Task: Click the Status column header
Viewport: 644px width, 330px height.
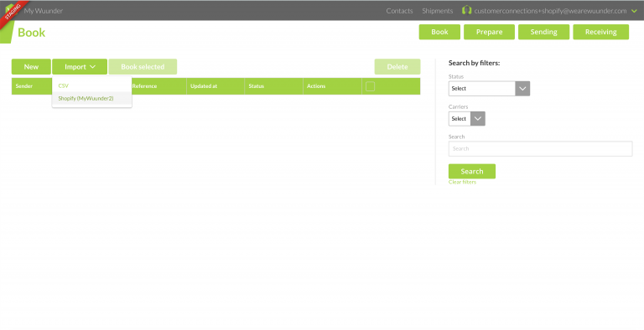Action: [x=257, y=86]
